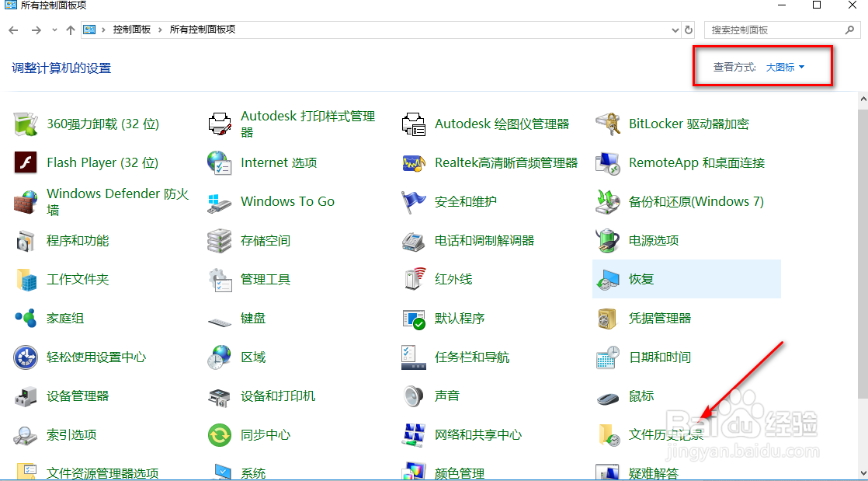
Task: Click the 日期和时间 calendar icon
Action: click(x=607, y=357)
